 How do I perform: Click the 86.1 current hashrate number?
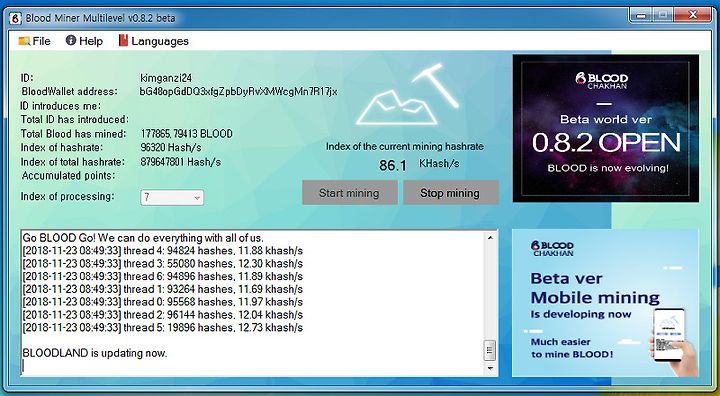[x=393, y=165]
